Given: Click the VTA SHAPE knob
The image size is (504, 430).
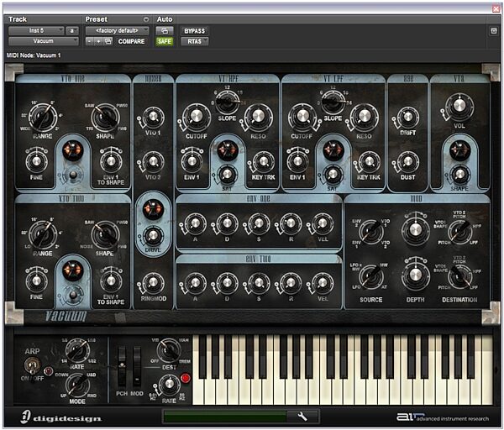Looking at the screenshot, I should coord(459,174).
